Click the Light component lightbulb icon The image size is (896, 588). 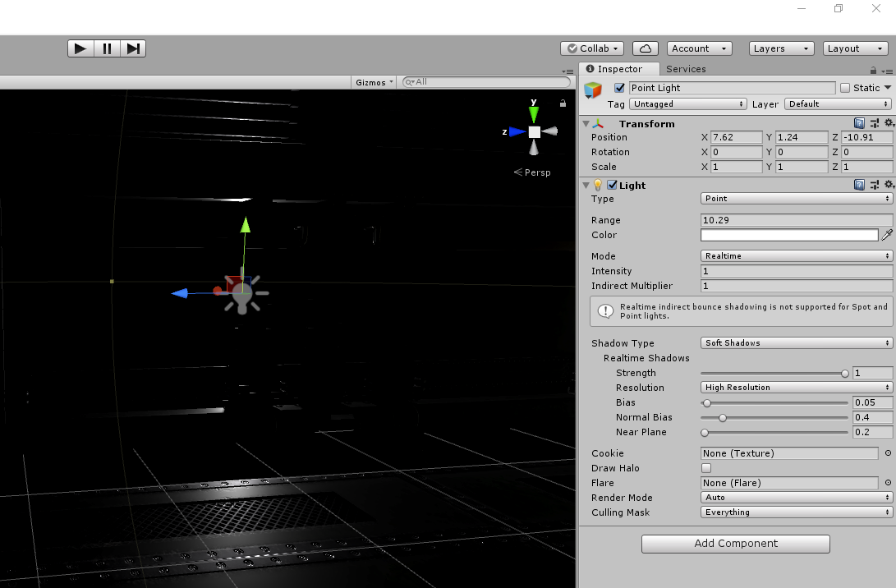tap(598, 185)
